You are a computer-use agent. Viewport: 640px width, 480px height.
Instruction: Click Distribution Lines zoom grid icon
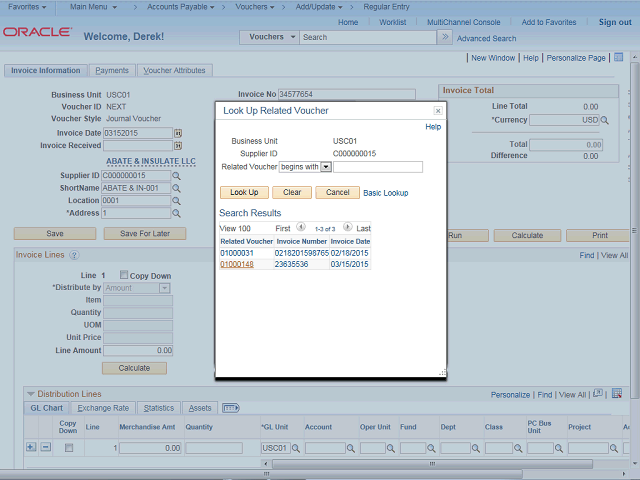pos(598,393)
